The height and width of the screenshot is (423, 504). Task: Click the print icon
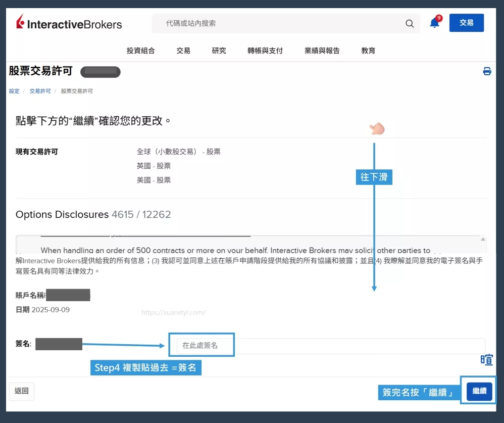click(487, 71)
